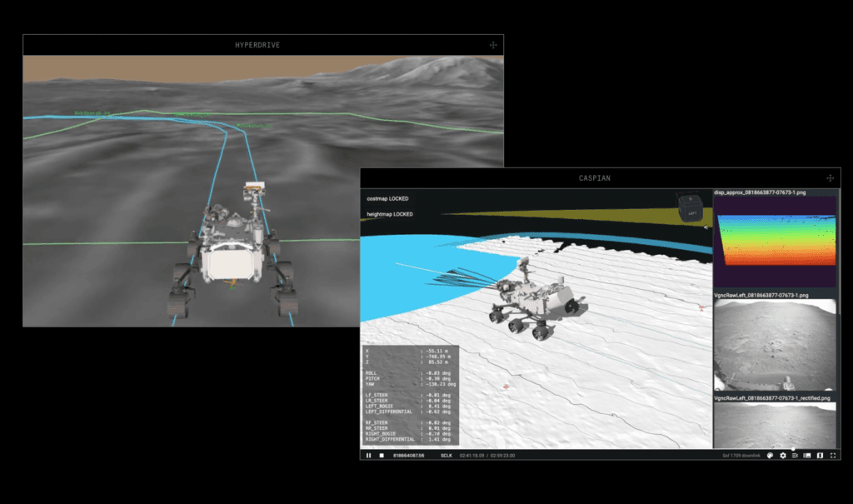Image resolution: width=853 pixels, height=504 pixels.
Task: Open the color palette icon in CASPIAN status bar
Action: coord(771,456)
